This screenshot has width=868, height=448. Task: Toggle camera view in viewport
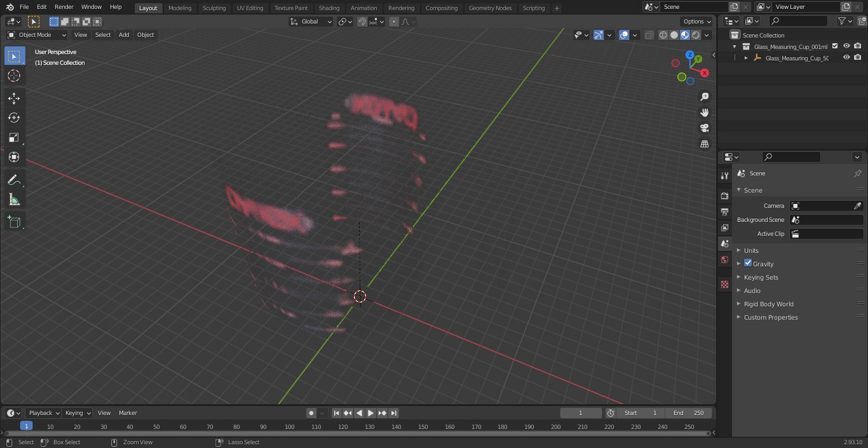705,128
